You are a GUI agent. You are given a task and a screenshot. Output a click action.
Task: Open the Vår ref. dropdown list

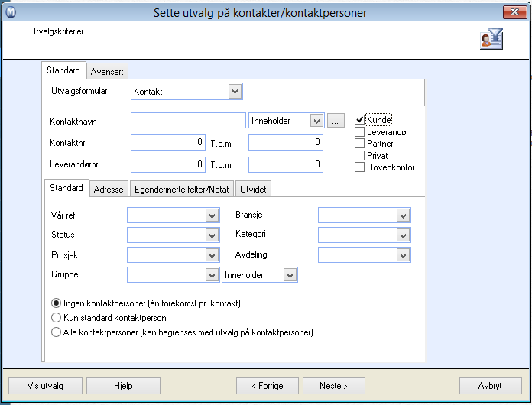[x=212, y=216]
